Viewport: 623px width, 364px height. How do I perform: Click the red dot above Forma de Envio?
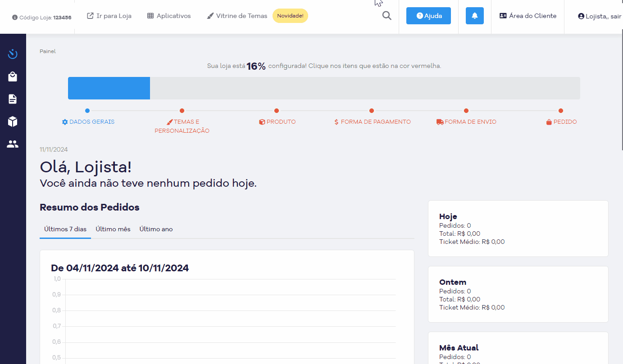click(466, 111)
